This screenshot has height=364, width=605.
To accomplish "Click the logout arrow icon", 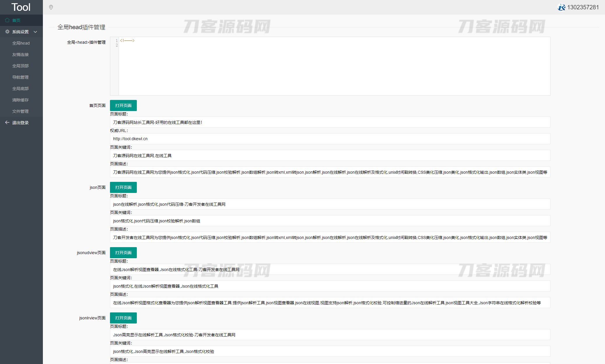I will 7,122.
